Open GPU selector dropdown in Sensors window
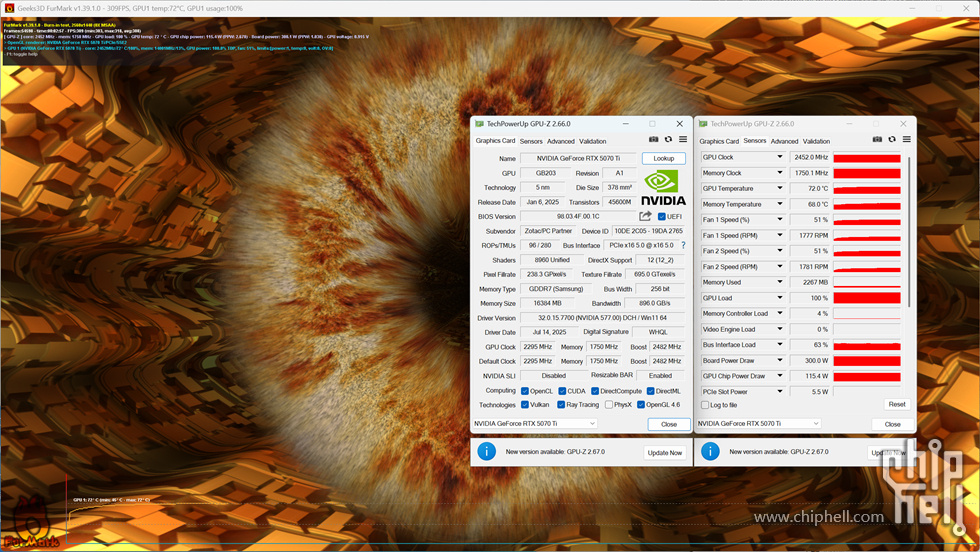Image resolution: width=980 pixels, height=552 pixels. click(759, 423)
